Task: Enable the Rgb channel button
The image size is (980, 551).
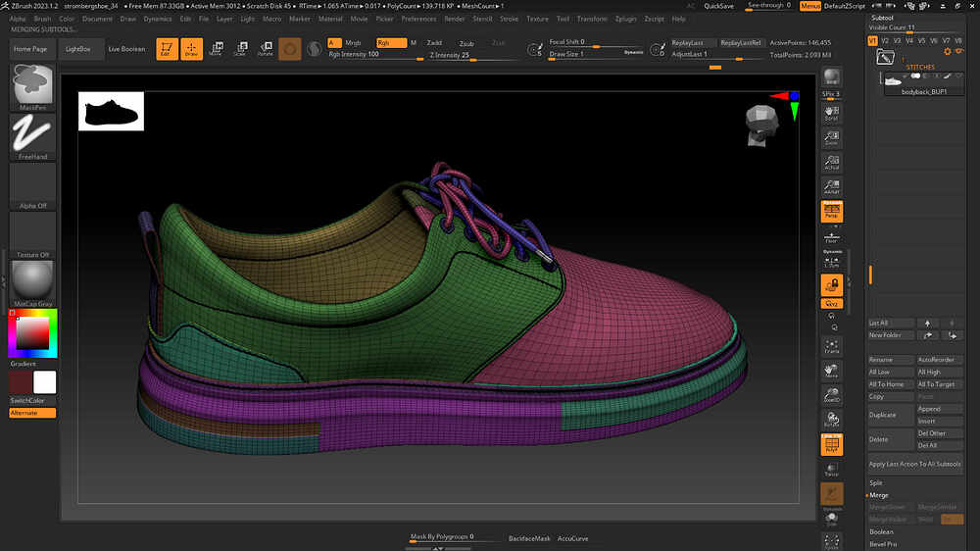Action: (x=391, y=42)
